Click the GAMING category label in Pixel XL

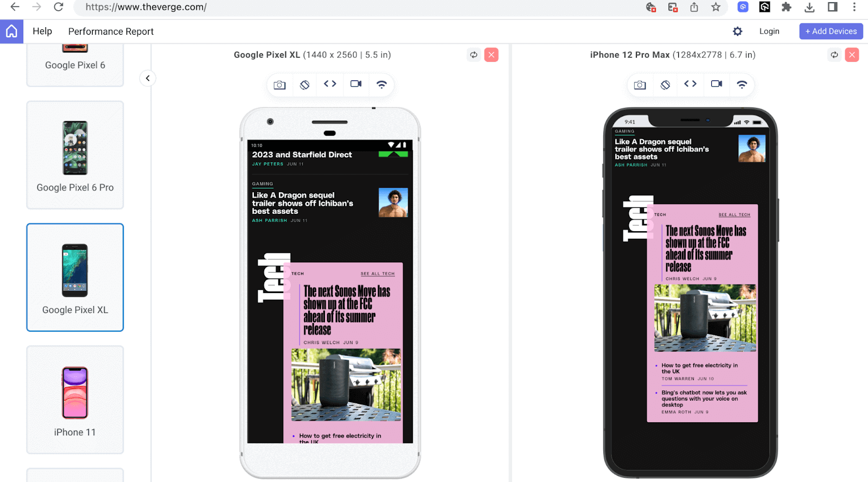point(263,184)
